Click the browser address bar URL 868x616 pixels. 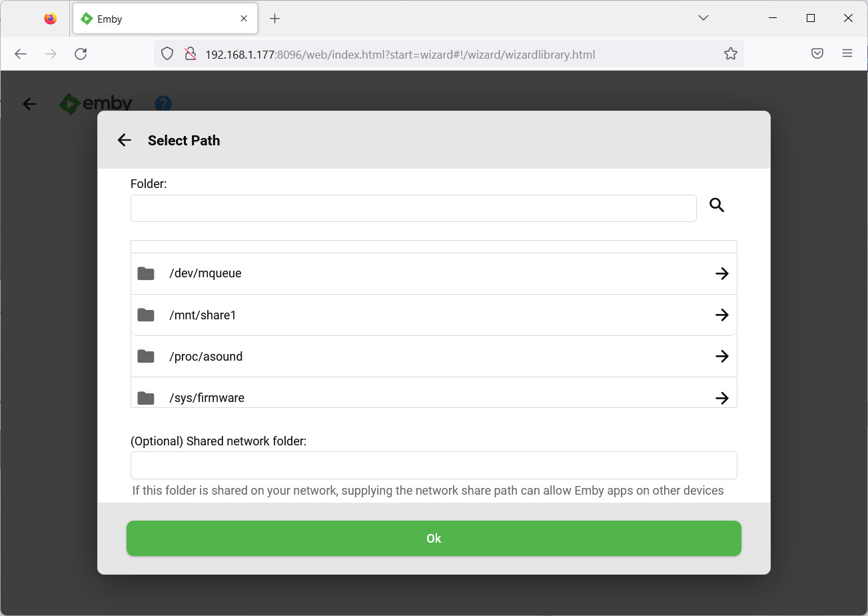[x=400, y=55]
